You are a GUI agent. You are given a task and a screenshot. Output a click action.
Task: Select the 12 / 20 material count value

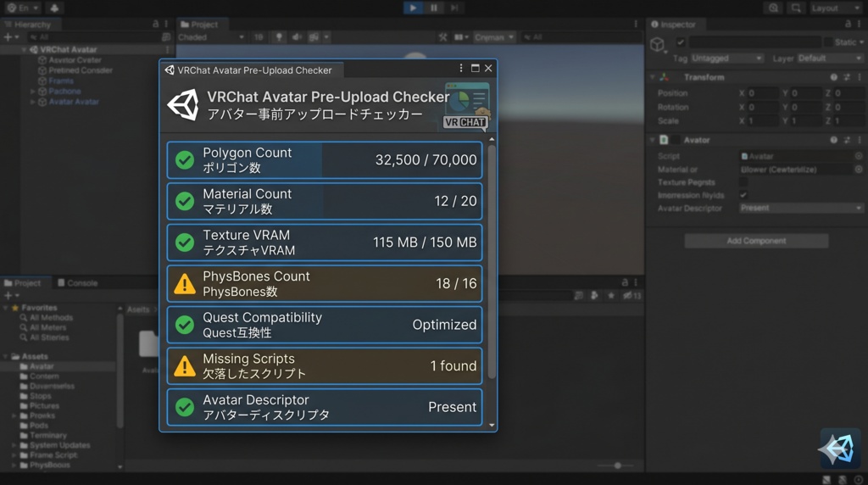click(x=455, y=201)
